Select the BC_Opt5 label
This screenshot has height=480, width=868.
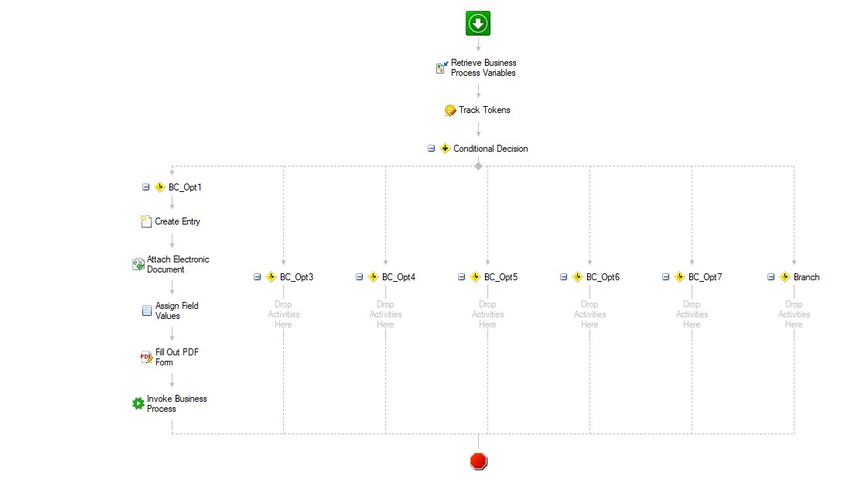501,277
